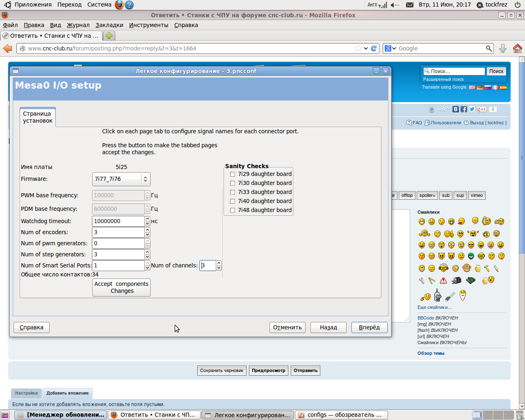Share the topic via the Twitter icon
Screen dimensions: 525x420
click(x=472, y=109)
